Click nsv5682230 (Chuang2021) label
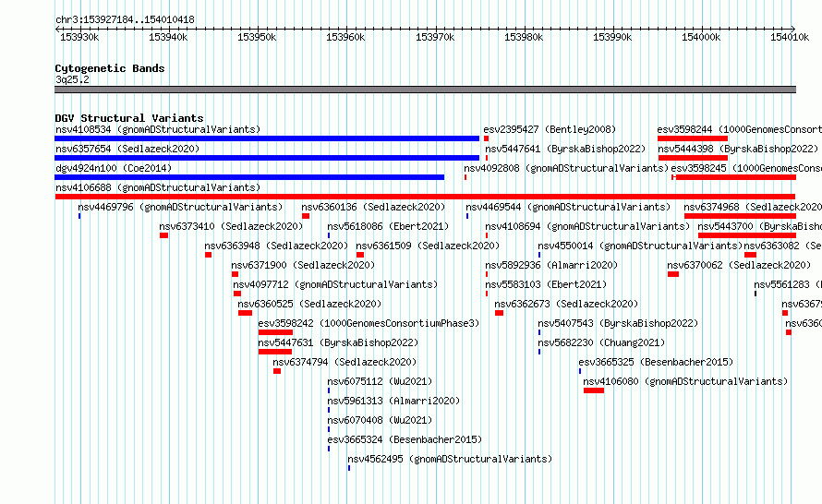 coord(601,342)
